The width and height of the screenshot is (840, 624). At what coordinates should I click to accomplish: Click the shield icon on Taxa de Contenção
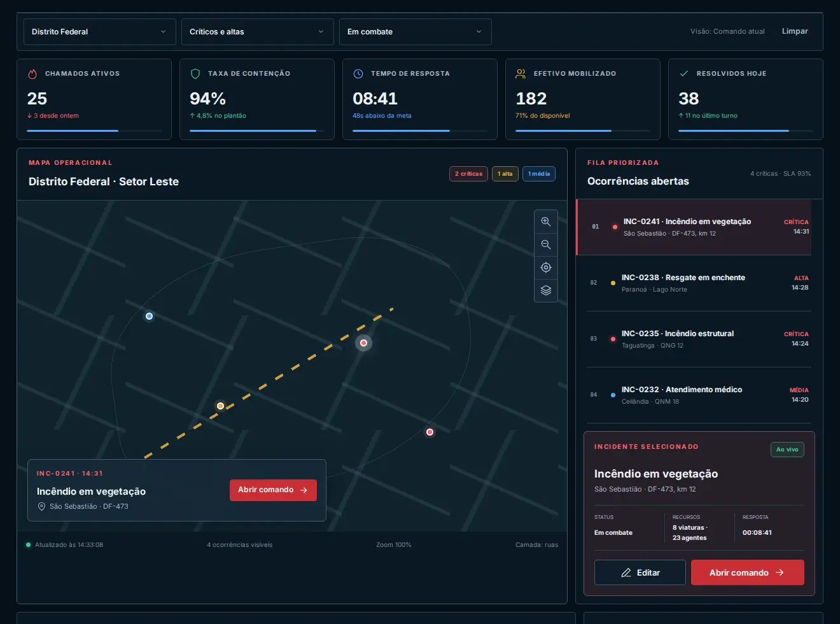point(195,74)
